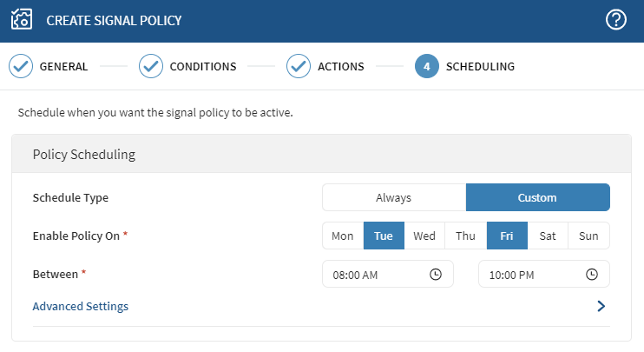This screenshot has height=352, width=644.
Task: Expand Advanced Settings with the chevron arrow
Action: pos(601,306)
